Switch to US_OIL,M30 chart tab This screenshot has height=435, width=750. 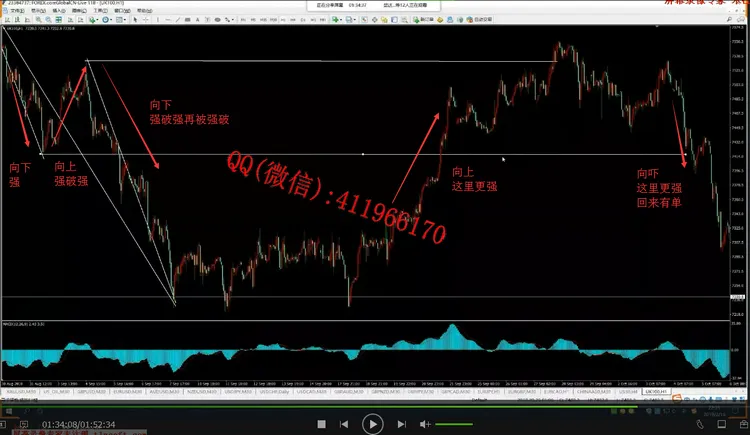(x=56, y=391)
